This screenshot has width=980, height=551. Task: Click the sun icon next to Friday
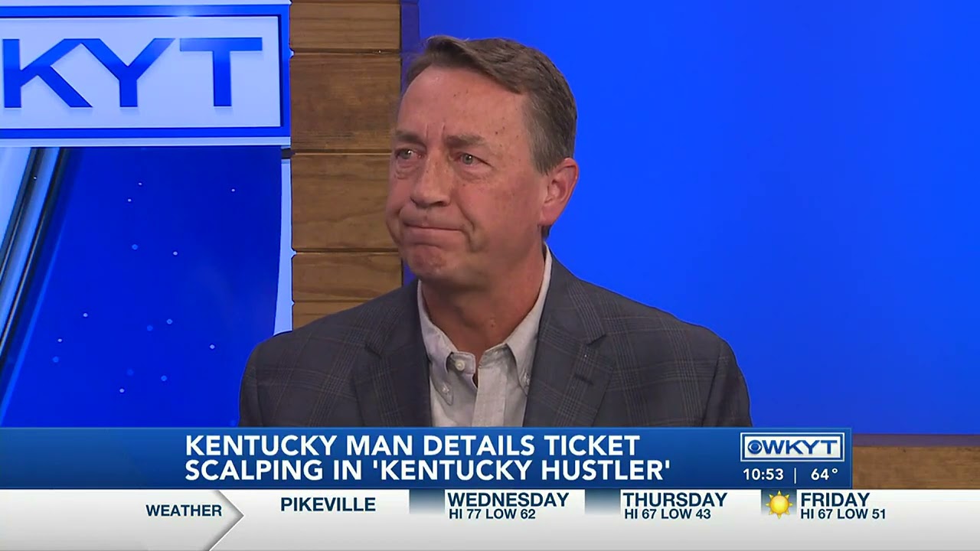click(779, 504)
